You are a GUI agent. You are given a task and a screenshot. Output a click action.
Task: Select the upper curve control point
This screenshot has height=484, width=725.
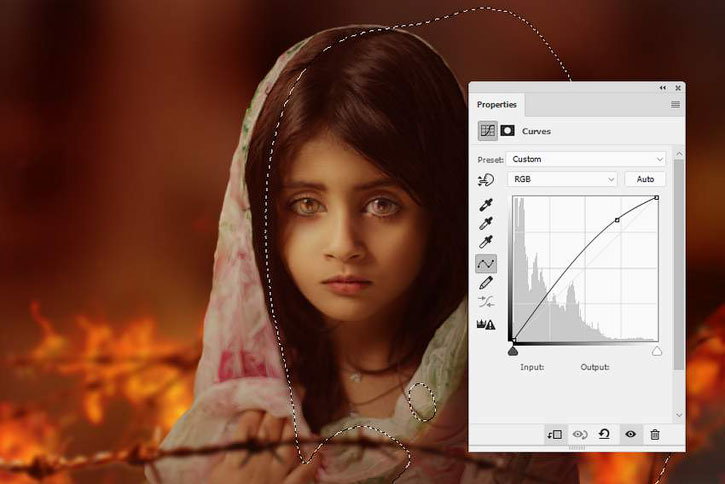[x=617, y=221]
